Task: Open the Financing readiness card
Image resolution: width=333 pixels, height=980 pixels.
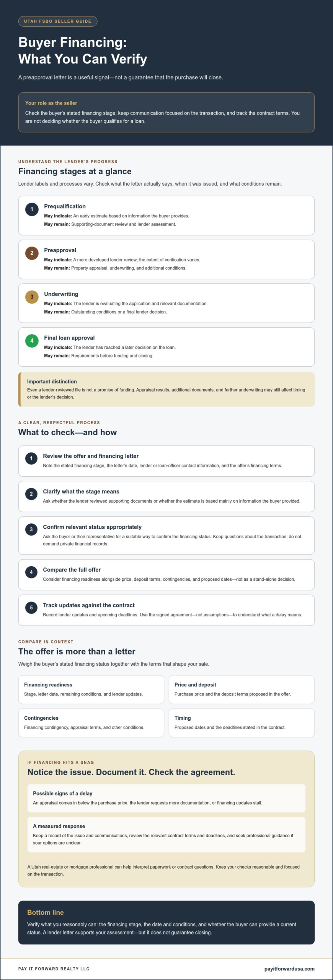Action: coord(91,689)
